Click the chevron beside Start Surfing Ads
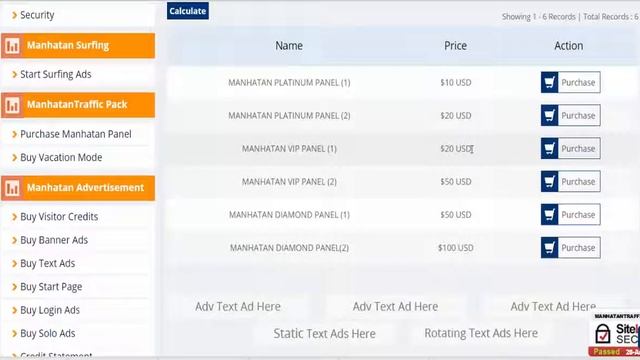 (x=14, y=74)
